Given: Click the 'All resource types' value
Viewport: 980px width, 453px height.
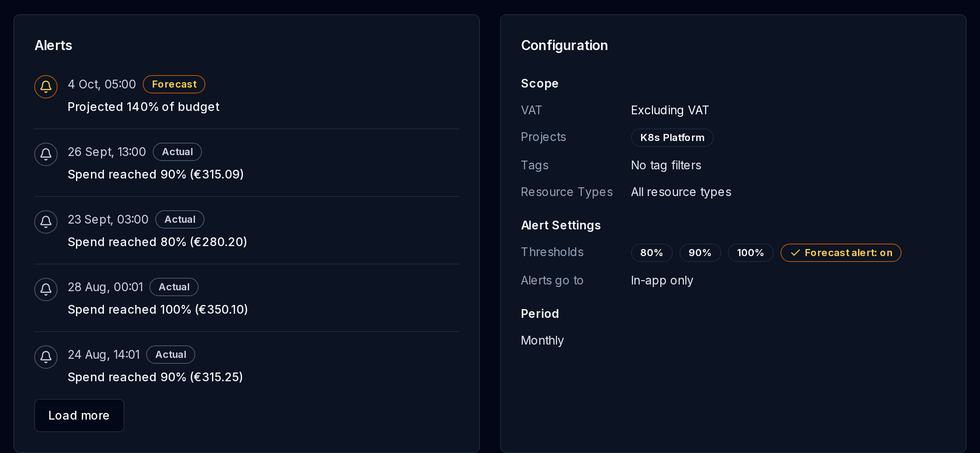Looking at the screenshot, I should click(x=681, y=192).
